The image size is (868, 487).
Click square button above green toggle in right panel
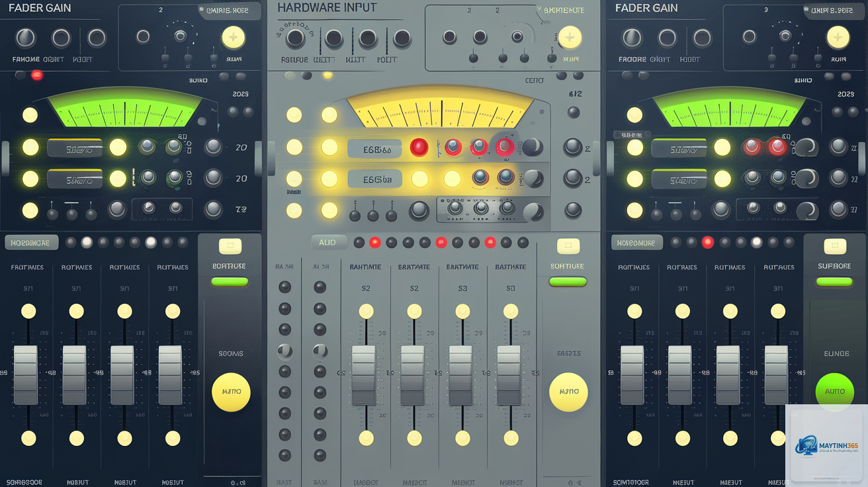[834, 247]
